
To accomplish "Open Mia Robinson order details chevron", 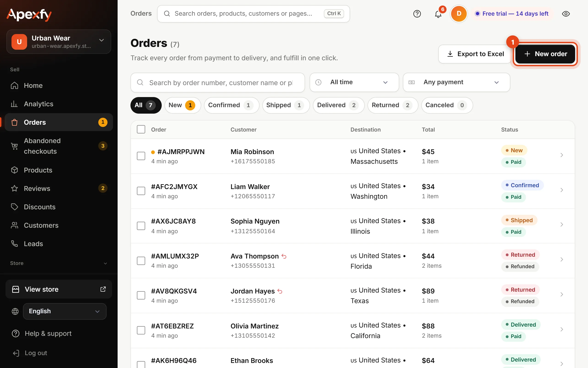I will [562, 155].
